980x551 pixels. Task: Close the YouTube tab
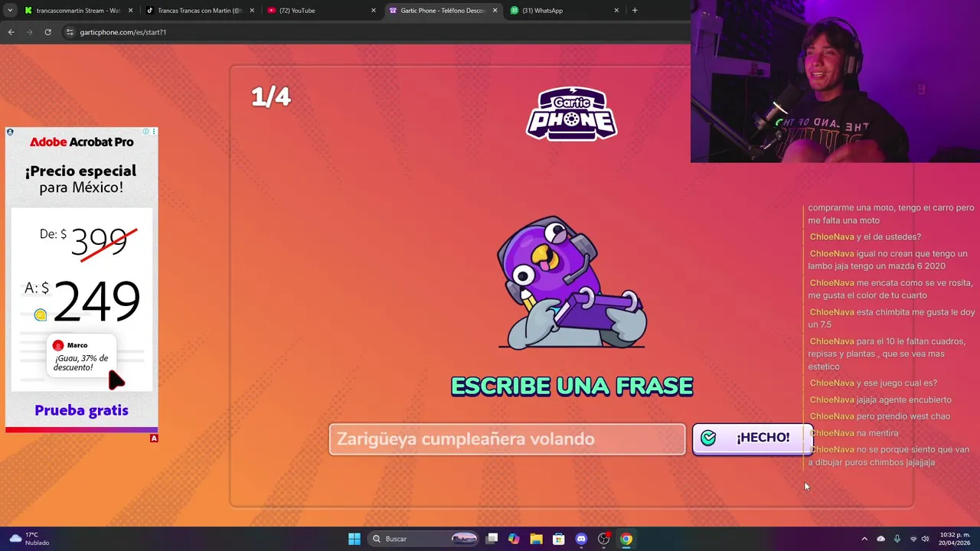coord(374,11)
